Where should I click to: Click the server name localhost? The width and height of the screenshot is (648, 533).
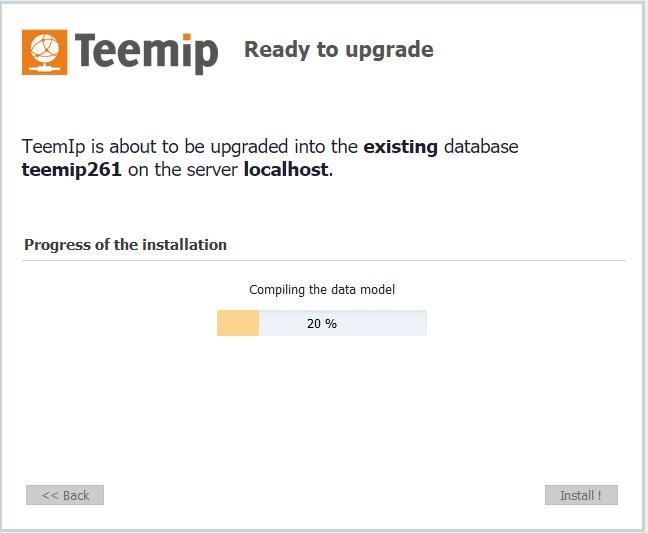(x=285, y=170)
